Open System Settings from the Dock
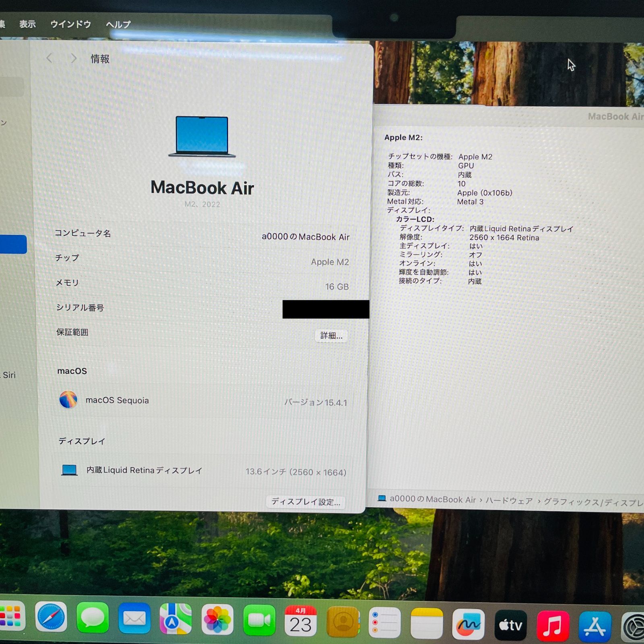Viewport: 644px width, 644px height. pyautogui.click(x=633, y=627)
